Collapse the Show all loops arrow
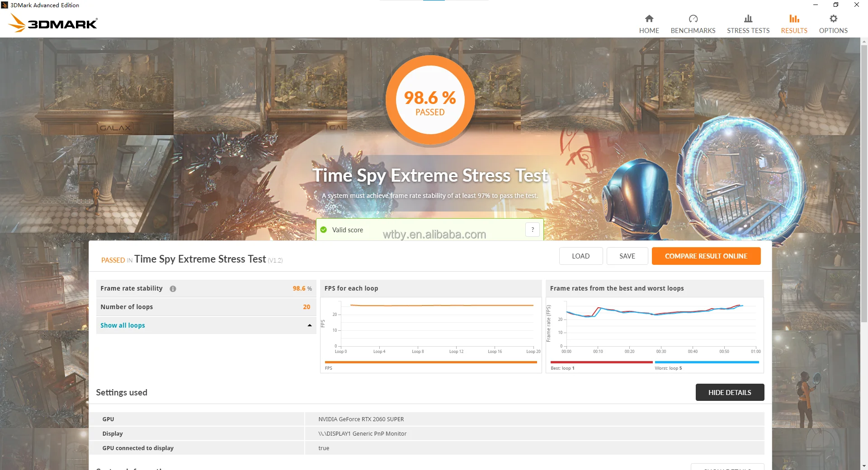 coord(310,325)
